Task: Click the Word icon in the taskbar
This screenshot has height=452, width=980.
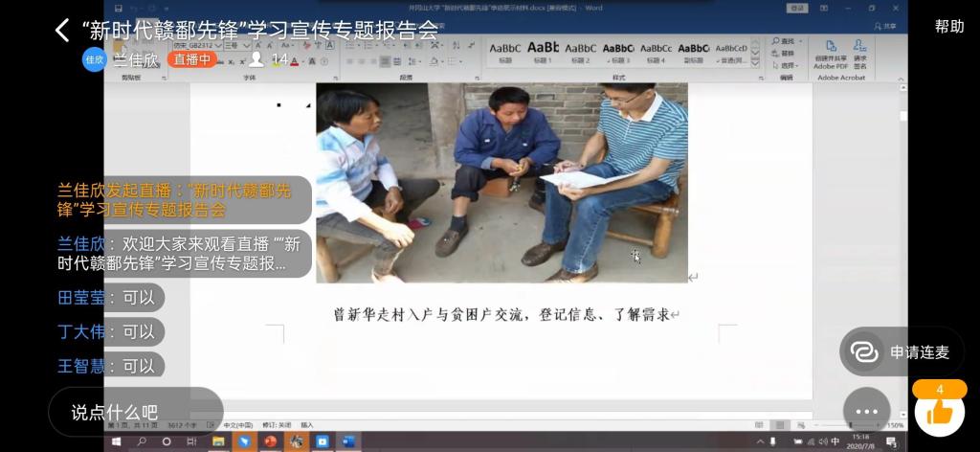Action: (347, 441)
